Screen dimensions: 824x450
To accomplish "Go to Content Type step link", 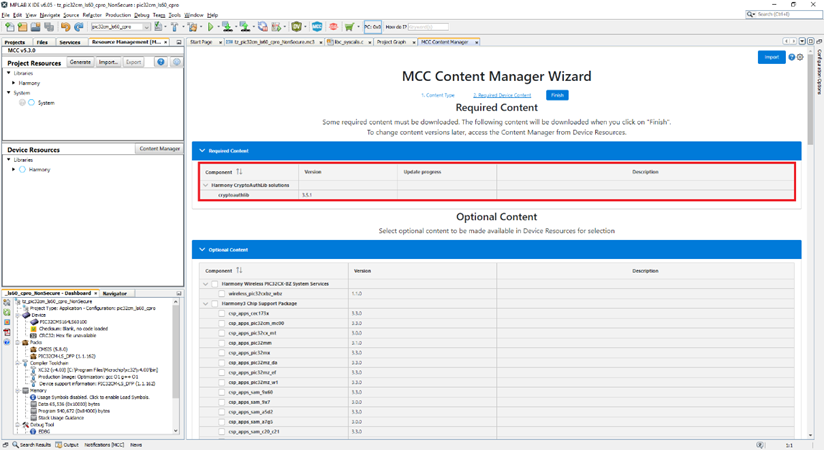I will click(x=438, y=95).
